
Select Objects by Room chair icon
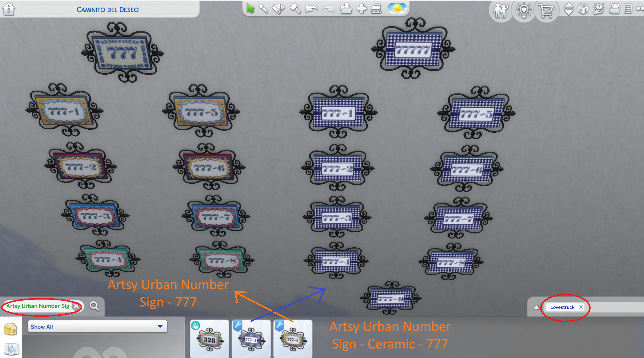(x=11, y=349)
